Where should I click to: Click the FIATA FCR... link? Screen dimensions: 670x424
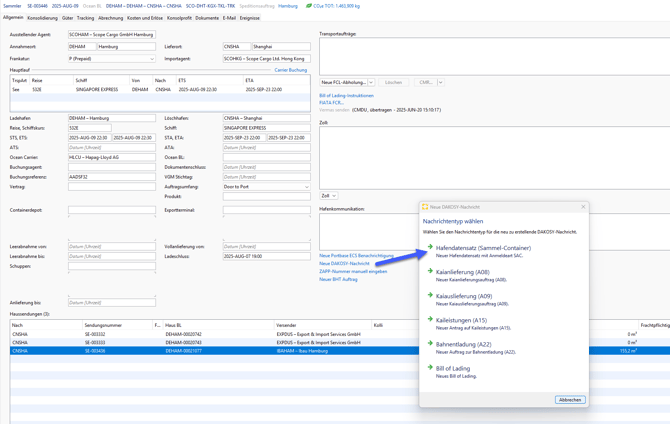coord(332,103)
